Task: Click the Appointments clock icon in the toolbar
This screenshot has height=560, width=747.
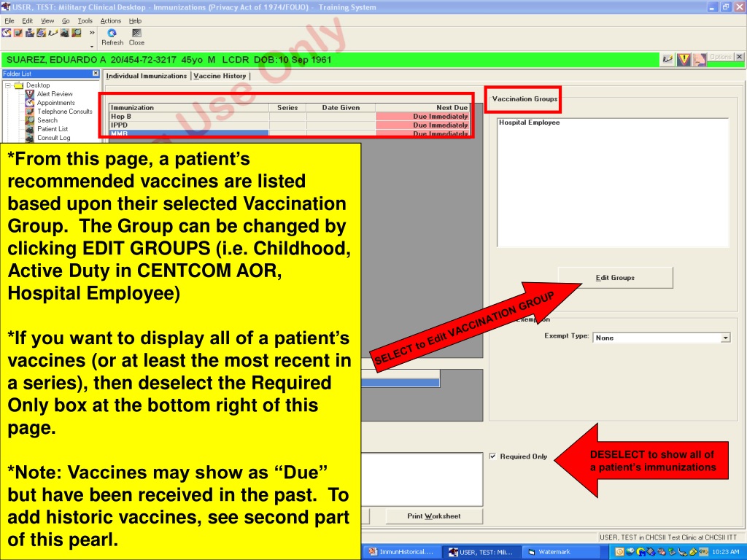Action: click(x=6, y=33)
